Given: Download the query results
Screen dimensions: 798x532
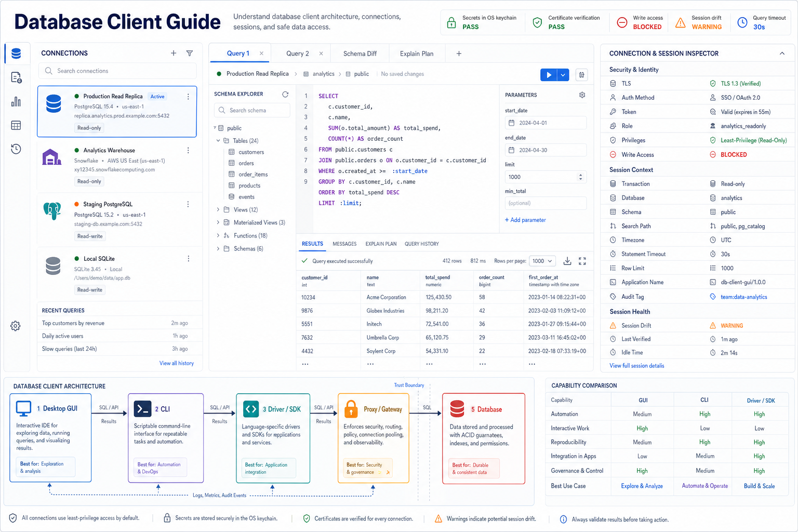Looking at the screenshot, I should tap(567, 261).
